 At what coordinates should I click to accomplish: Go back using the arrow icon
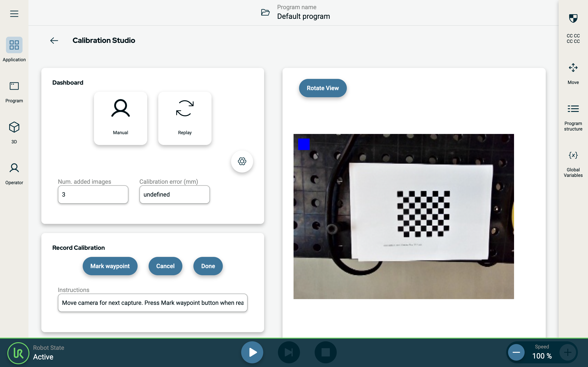(54, 41)
